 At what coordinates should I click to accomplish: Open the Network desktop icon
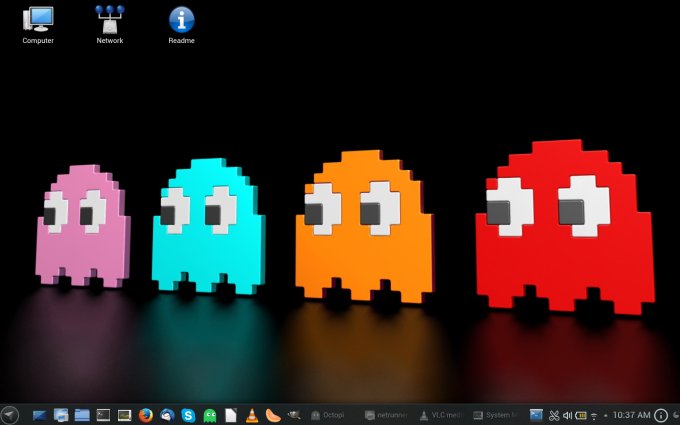coord(110,25)
